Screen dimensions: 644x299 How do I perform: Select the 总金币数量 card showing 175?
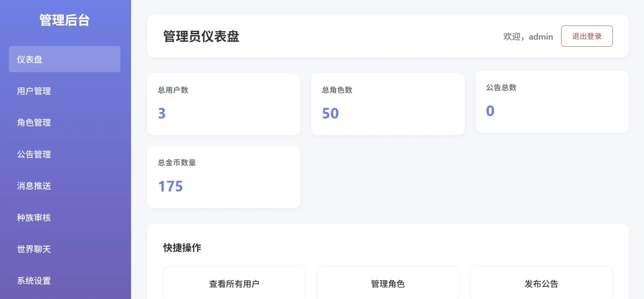tap(224, 177)
